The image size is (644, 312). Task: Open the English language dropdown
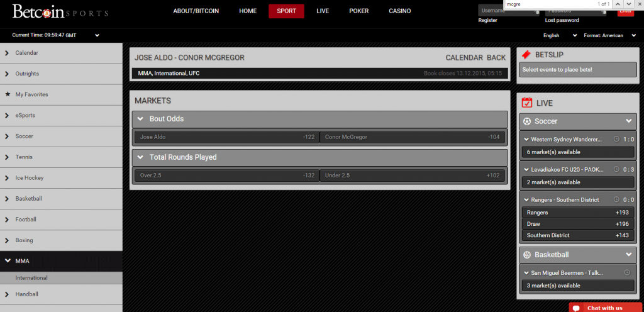click(560, 35)
